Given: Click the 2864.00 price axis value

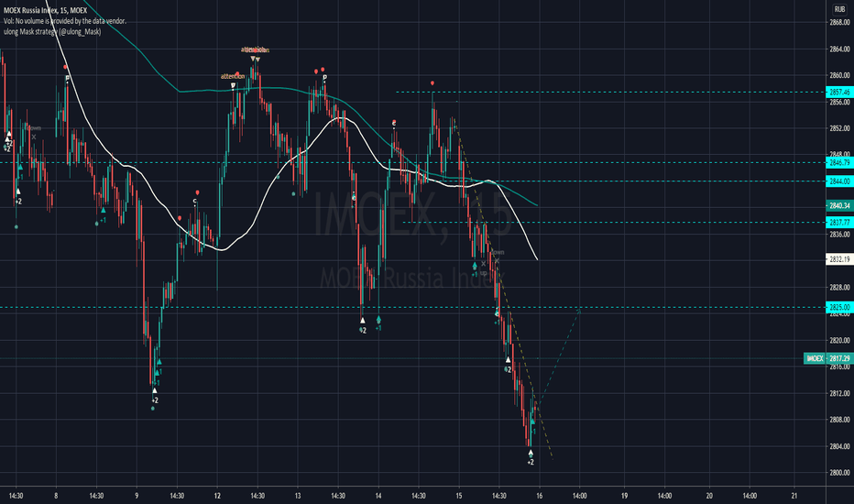Looking at the screenshot, I should pyautogui.click(x=839, y=49).
